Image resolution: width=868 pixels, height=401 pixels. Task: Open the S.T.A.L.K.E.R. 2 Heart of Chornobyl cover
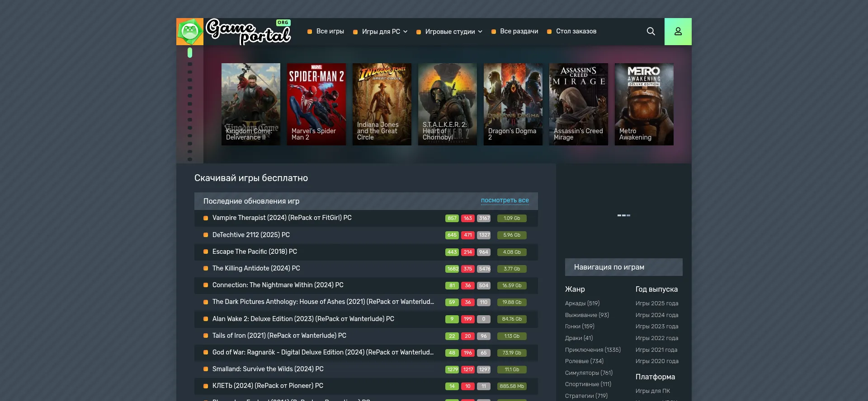point(448,104)
